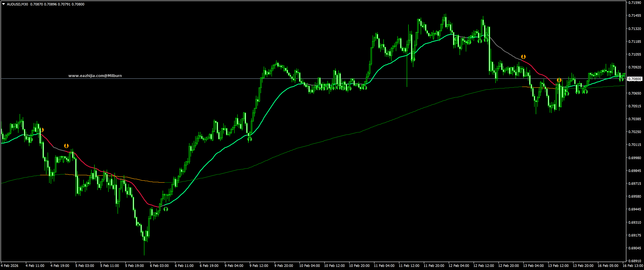This screenshot has width=644, height=270.
Task: Click the 13 Feb 04:00 time label
Action: click(x=533, y=266)
